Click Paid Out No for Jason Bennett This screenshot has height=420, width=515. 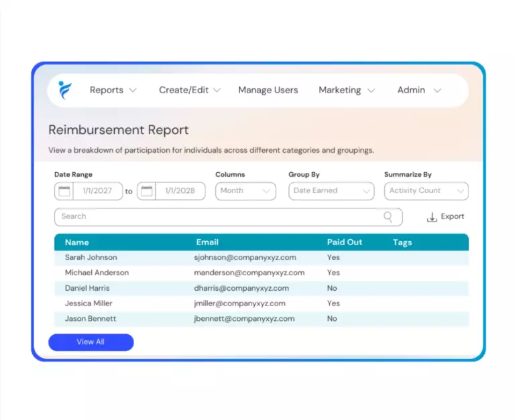[332, 319]
